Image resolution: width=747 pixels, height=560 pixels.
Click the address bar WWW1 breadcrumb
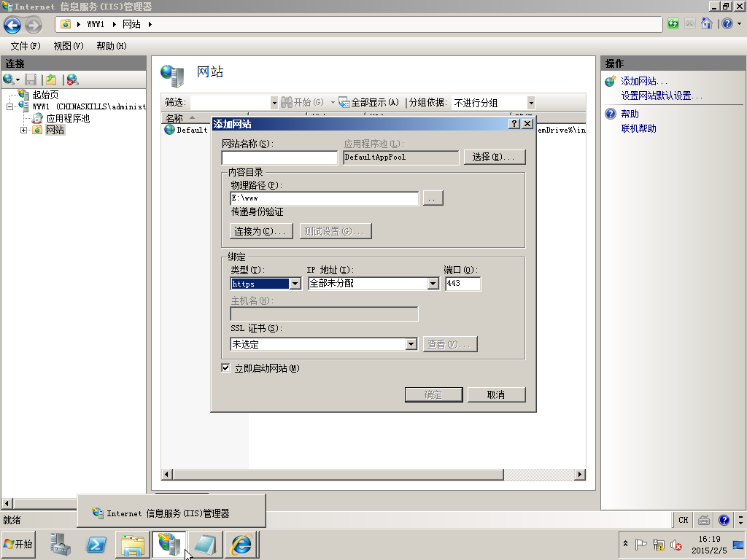[x=96, y=24]
